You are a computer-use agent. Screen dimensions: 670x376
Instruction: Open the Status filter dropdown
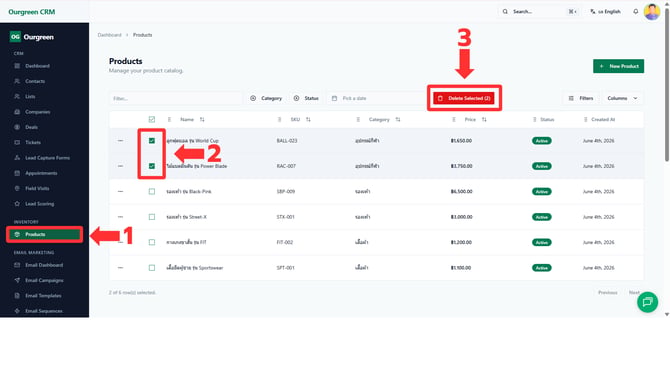tap(306, 98)
